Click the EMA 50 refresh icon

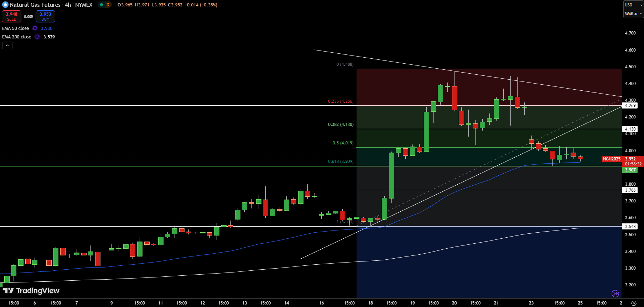35,28
